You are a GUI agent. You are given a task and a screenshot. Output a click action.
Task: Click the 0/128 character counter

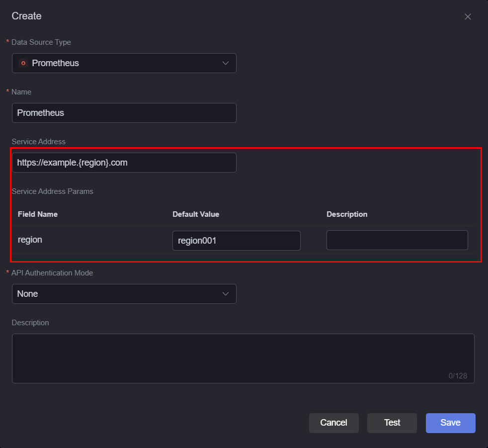pos(458,376)
